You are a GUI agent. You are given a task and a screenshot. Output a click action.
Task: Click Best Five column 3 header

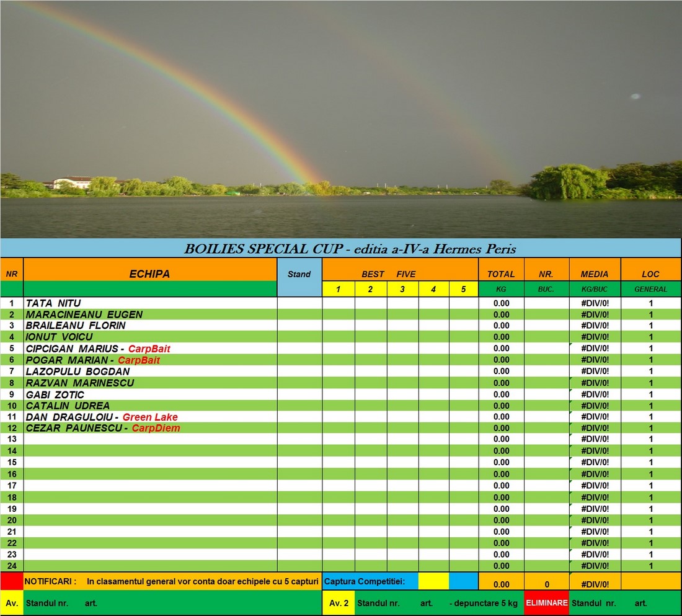(x=402, y=289)
